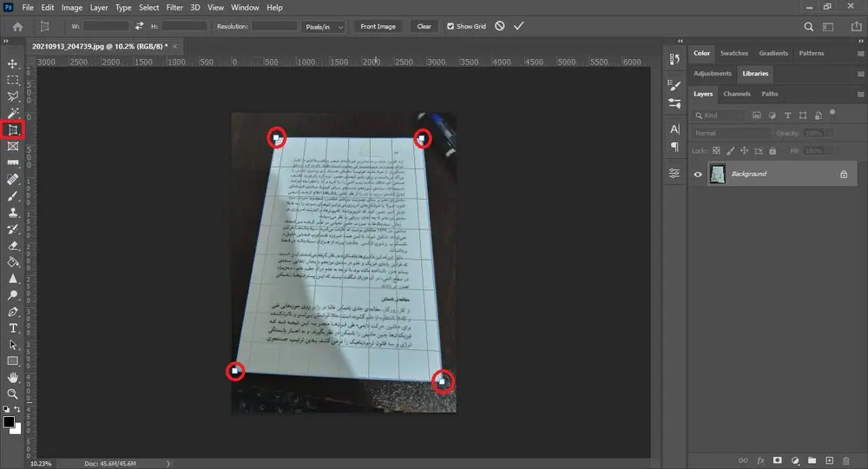Image resolution: width=868 pixels, height=469 pixels.
Task: Select the History Brush tool
Action: pyautogui.click(x=13, y=229)
